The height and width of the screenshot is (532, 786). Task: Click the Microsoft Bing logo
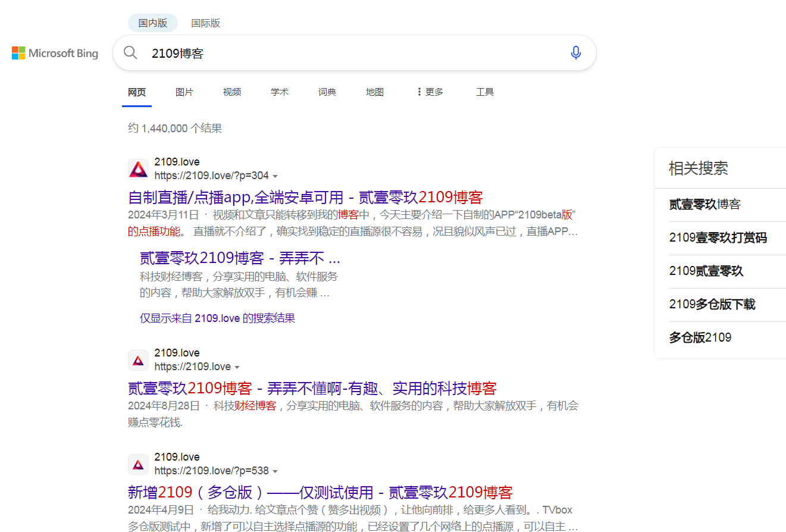point(55,54)
